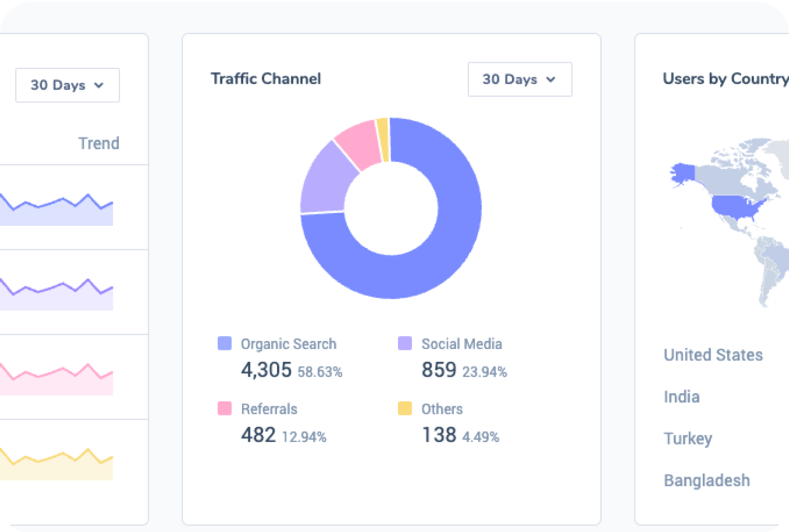This screenshot has height=532, width=789.
Task: Click the Others yellow legend swatch
Action: pos(405,409)
